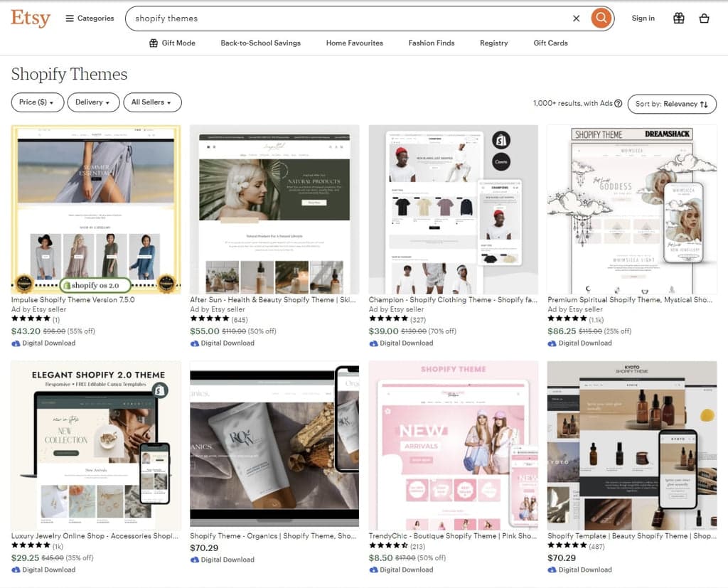This screenshot has width=728, height=588.
Task: Open the Organics theme thumbnail
Action: tap(274, 445)
